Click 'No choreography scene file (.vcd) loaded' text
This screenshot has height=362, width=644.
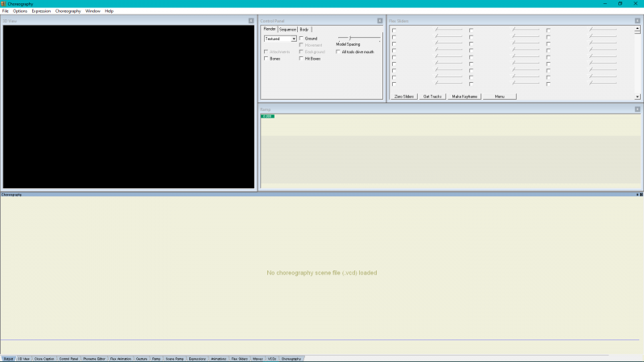pos(321,273)
